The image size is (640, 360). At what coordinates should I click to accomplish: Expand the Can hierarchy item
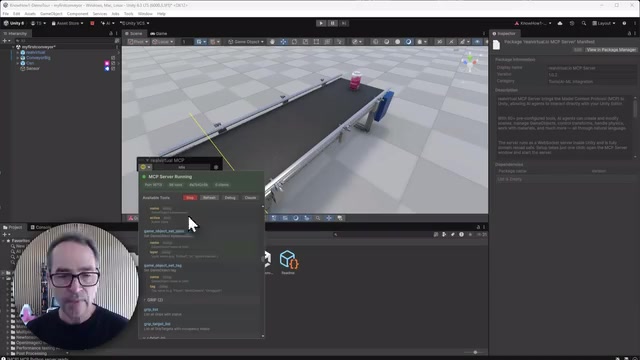(18, 63)
